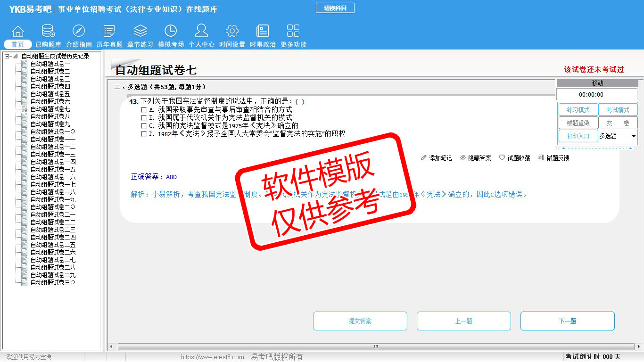
Task: Click the 首页 home icon
Action: coord(18,32)
